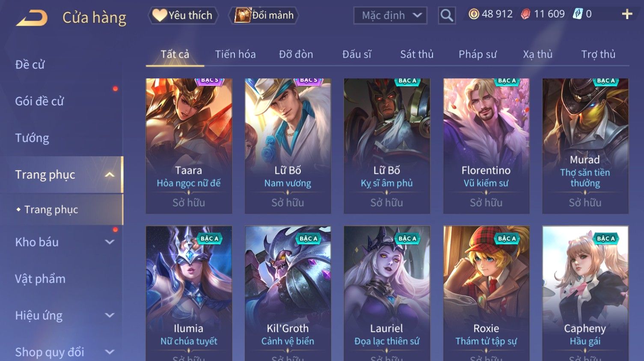The width and height of the screenshot is (644, 361).
Task: Switch to the Pháp sư tab
Action: (478, 54)
